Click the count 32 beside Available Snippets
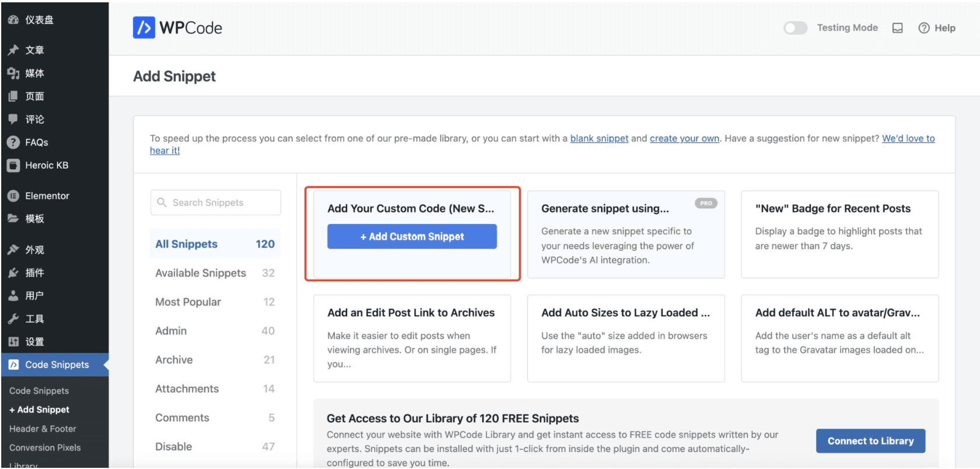980x469 pixels. [268, 273]
